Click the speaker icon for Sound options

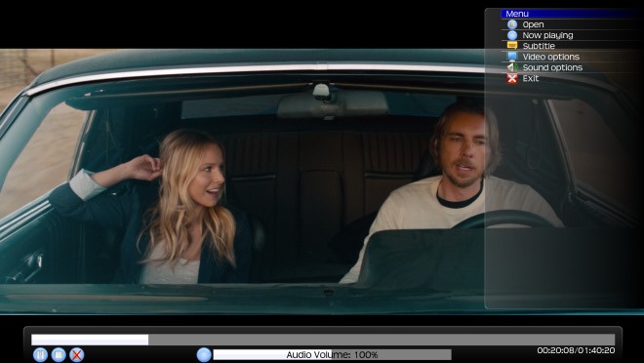[x=512, y=67]
